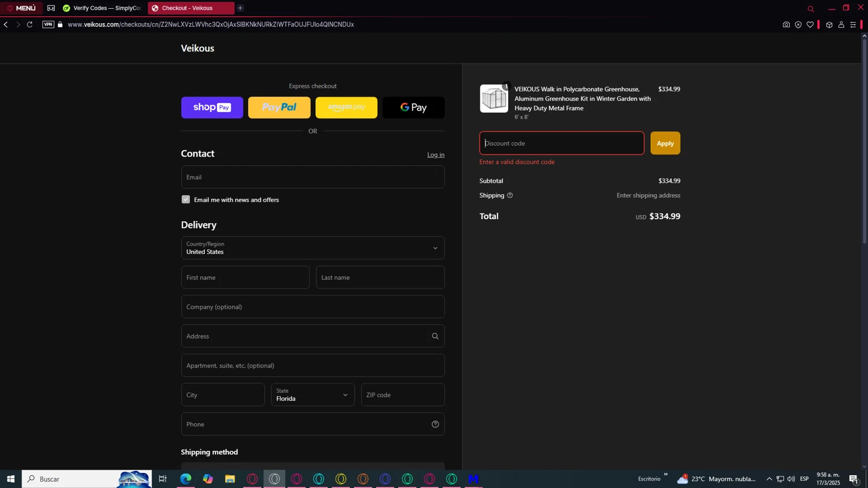Open Windows Task View
The width and height of the screenshot is (868, 488).
pyautogui.click(x=163, y=479)
